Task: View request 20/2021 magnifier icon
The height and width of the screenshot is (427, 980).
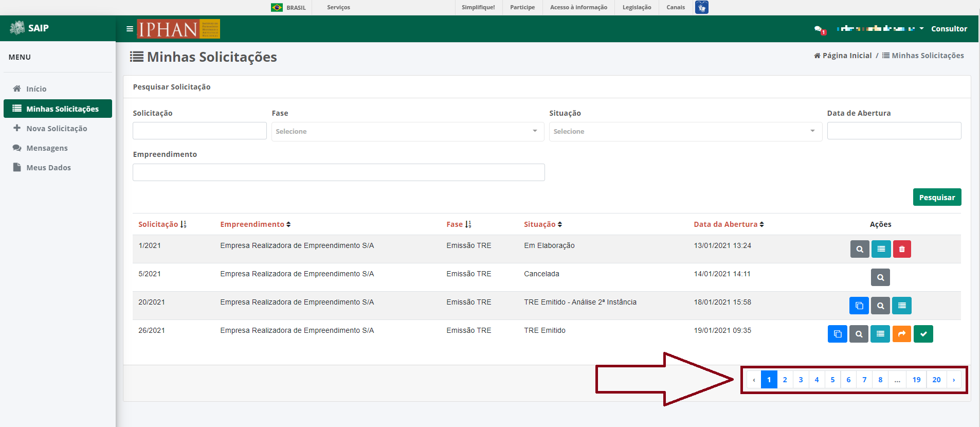Action: click(880, 306)
